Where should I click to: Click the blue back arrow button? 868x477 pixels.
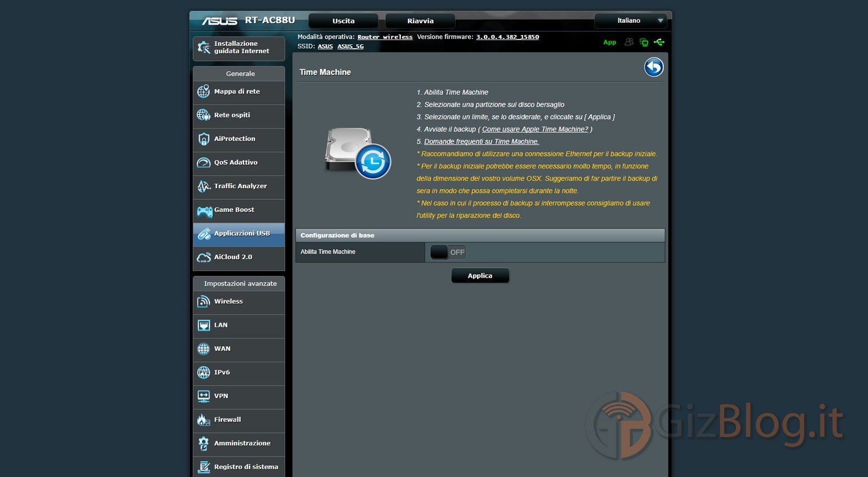654,67
